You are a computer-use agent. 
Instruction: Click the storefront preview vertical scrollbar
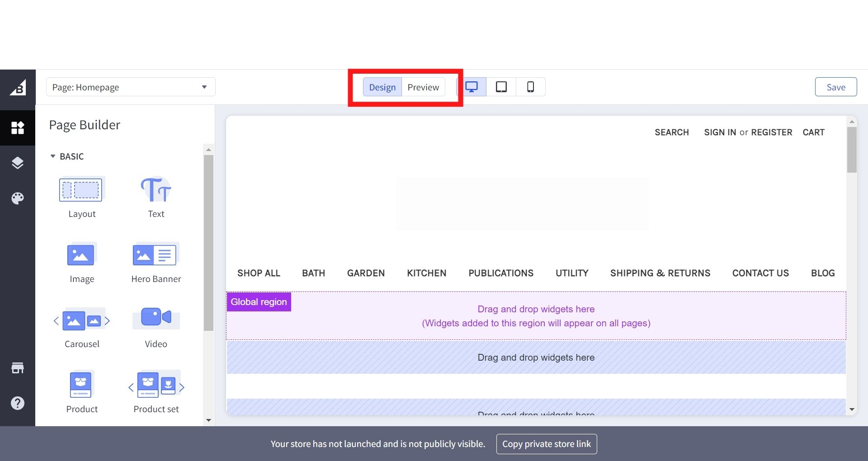[852, 150]
